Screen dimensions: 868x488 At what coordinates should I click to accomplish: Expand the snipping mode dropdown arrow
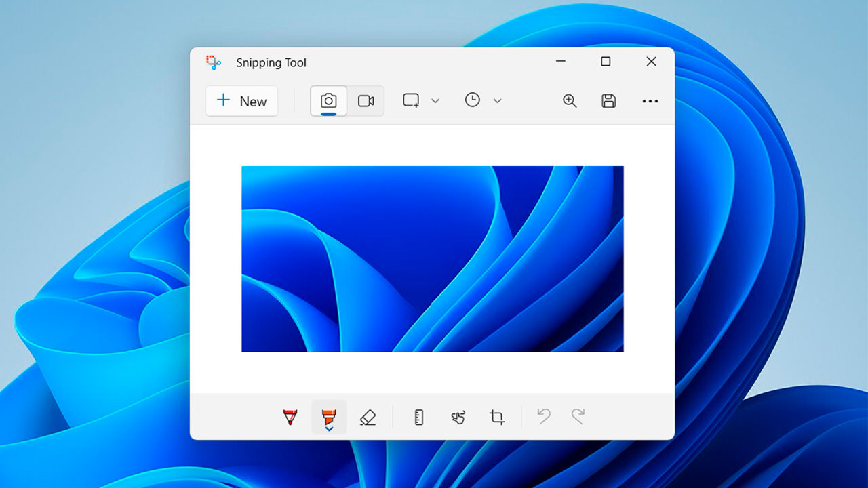(435, 101)
